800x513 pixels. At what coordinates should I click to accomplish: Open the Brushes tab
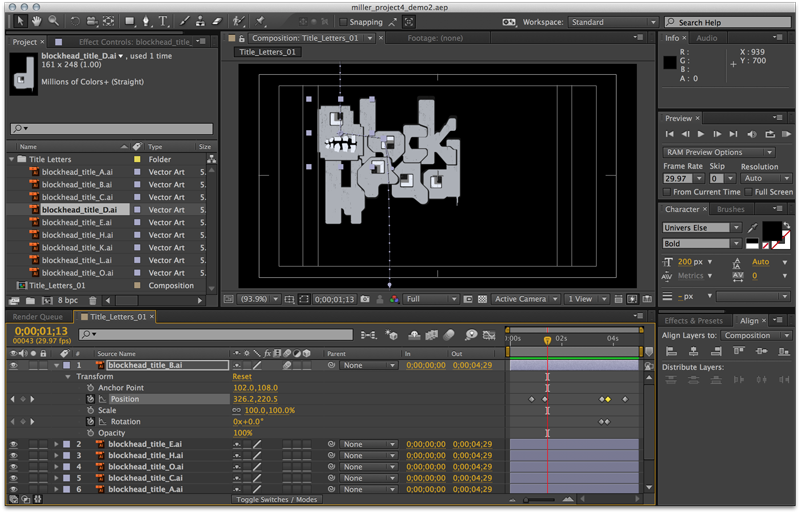731,210
